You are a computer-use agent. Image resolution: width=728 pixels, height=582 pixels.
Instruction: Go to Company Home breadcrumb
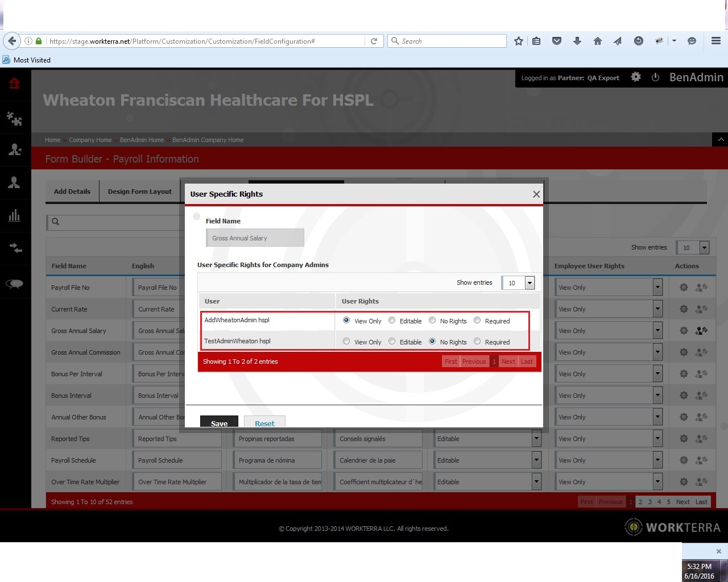[90, 140]
